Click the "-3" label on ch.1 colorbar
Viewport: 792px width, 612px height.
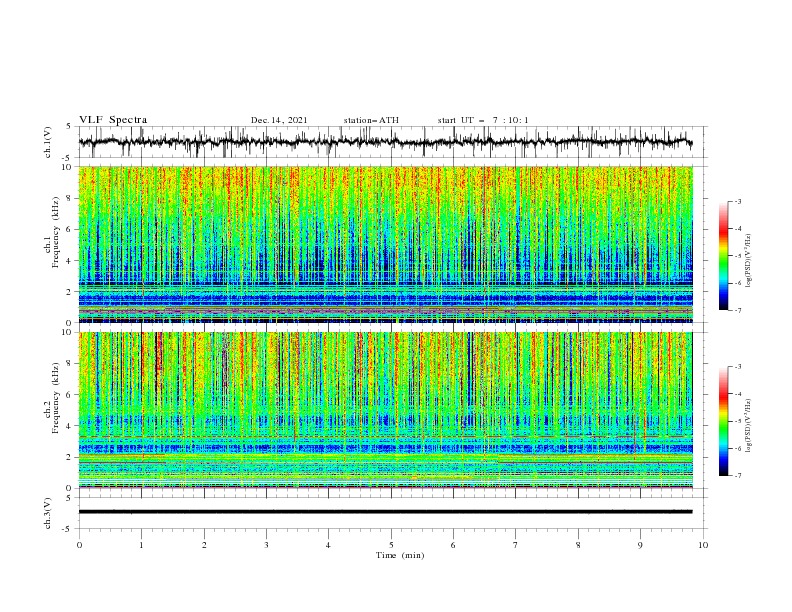pos(737,201)
